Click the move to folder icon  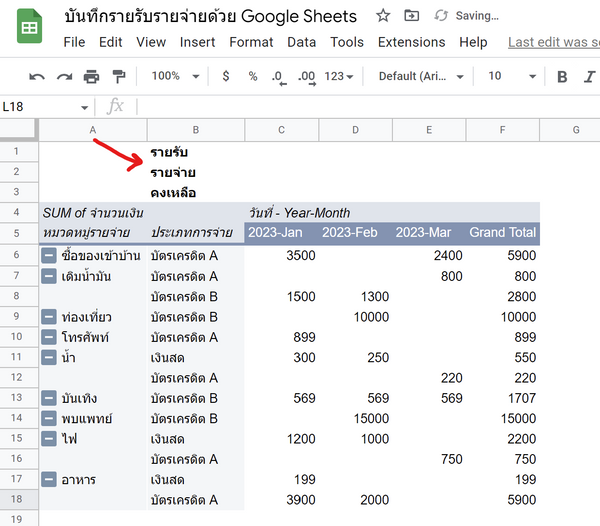(411, 16)
